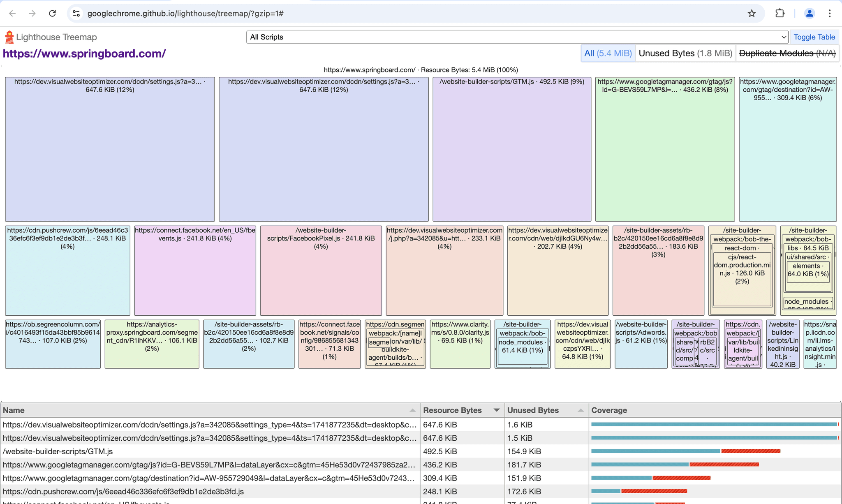Select the gtag/js G-BEVS59L7MP treemap node

pyautogui.click(x=665, y=149)
